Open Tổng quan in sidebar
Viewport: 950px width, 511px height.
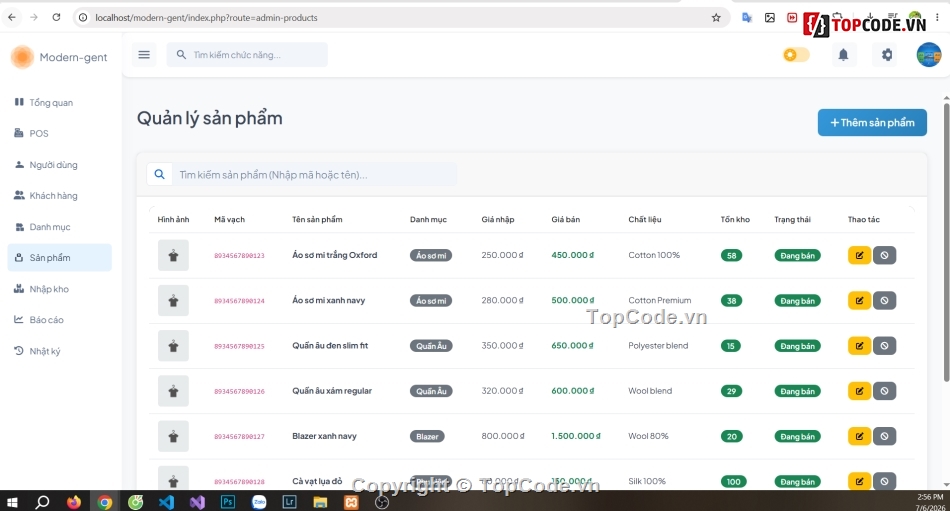59,102
